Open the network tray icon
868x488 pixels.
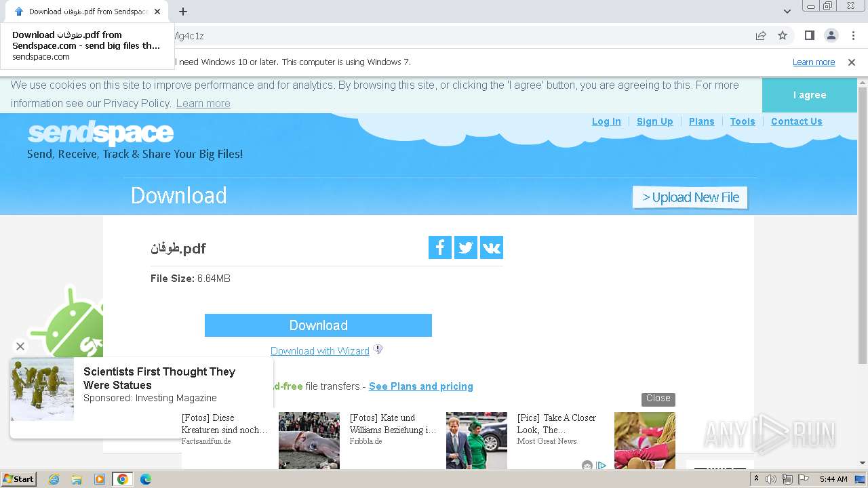(787, 479)
